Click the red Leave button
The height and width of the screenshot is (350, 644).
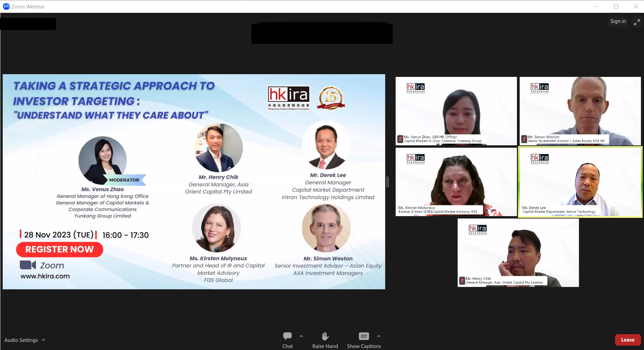point(628,340)
